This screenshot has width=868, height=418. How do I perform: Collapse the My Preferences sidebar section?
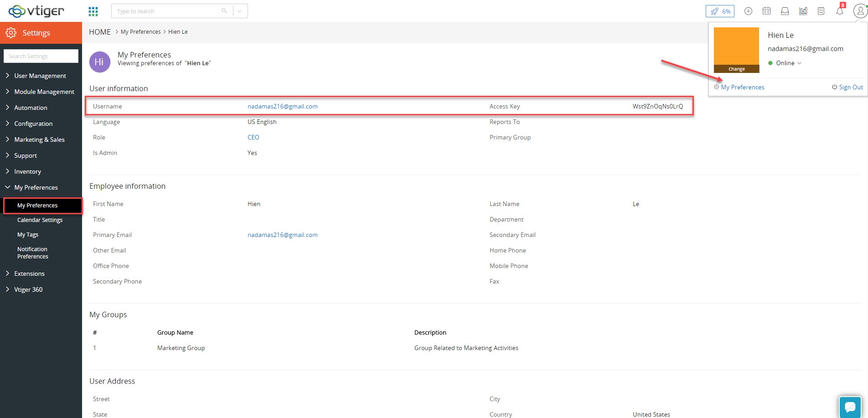tap(36, 187)
